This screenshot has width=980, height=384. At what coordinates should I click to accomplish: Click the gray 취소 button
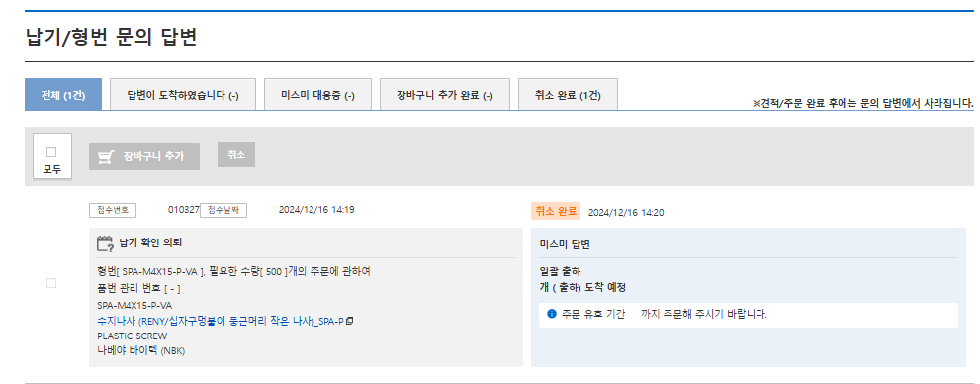[236, 155]
